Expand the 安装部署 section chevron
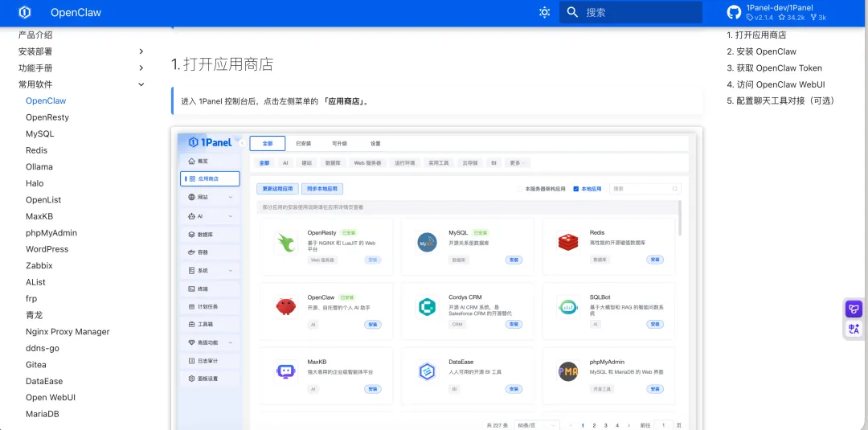Screen dimensions: 868x430 (x=141, y=51)
